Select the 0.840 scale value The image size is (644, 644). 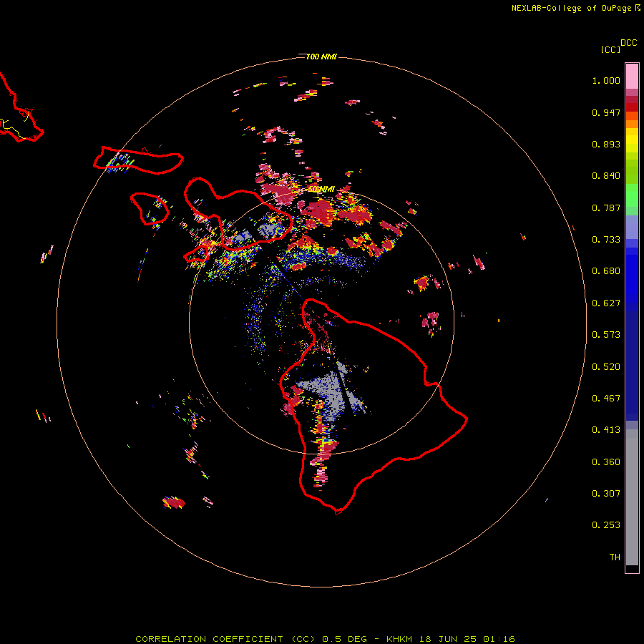[x=606, y=176]
